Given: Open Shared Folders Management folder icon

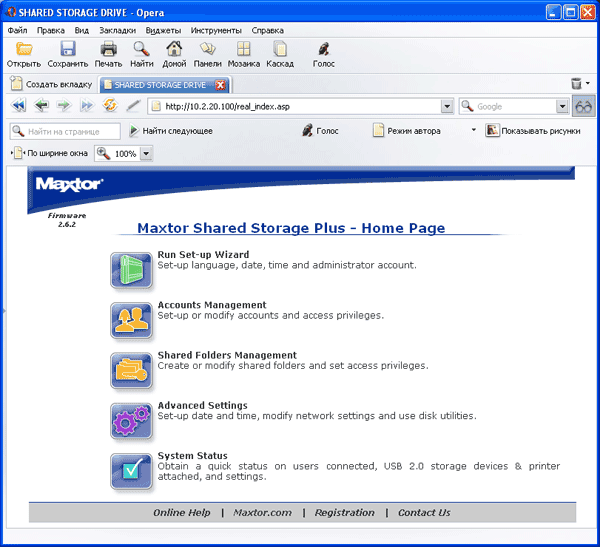Looking at the screenshot, I should [x=131, y=371].
